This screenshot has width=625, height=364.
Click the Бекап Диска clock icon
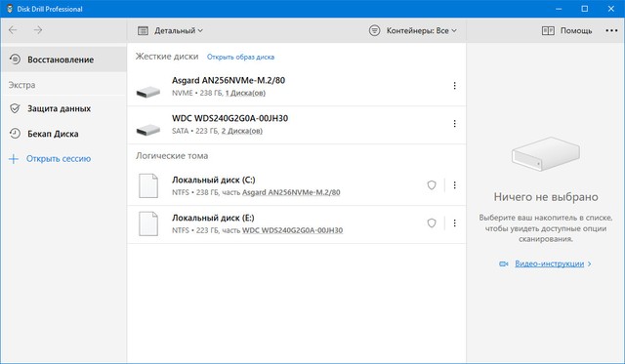pos(15,134)
